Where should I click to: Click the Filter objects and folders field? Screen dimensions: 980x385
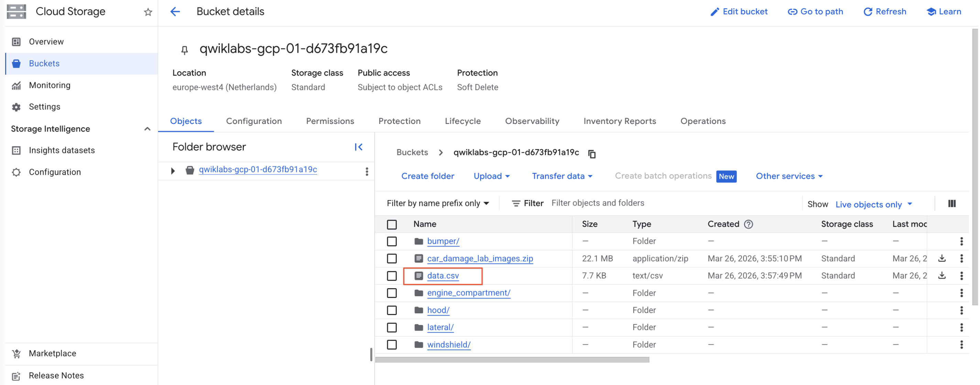click(598, 203)
